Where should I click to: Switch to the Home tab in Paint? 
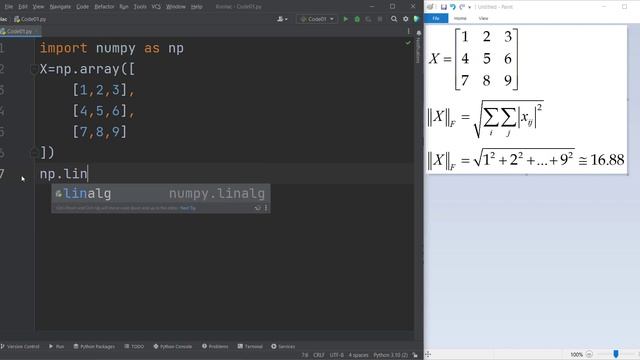(x=460, y=18)
